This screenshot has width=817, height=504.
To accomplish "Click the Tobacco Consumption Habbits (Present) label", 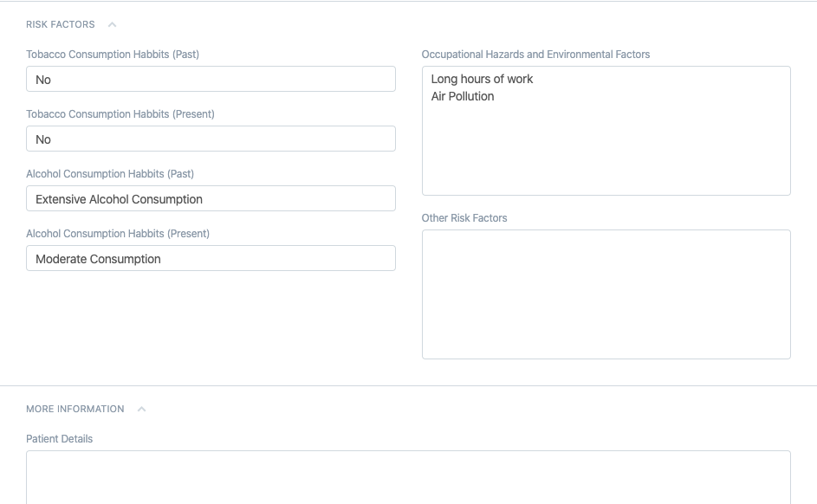I will click(120, 114).
